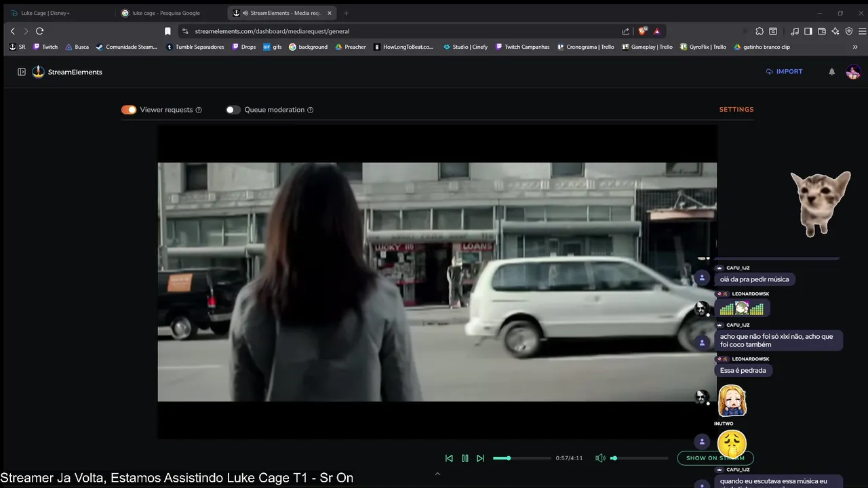868x488 pixels.
Task: Show more bookmarks with double chevron
Action: pyautogui.click(x=855, y=47)
